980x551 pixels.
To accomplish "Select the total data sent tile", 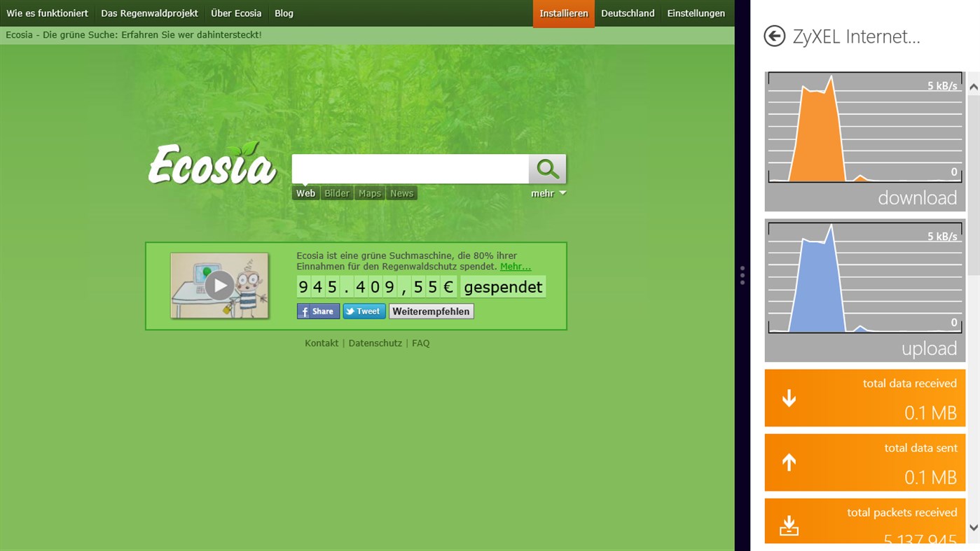I will (864, 463).
